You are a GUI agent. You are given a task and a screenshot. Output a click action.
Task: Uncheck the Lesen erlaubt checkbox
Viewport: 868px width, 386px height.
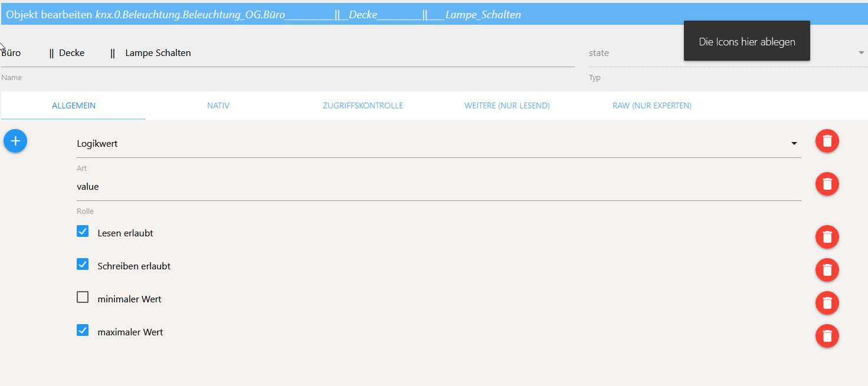coord(83,231)
